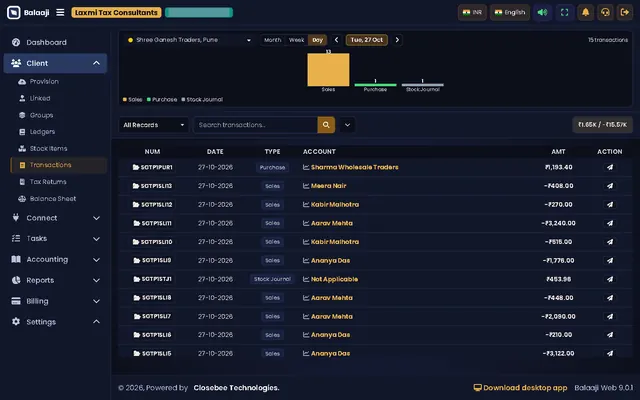Open the INR currency selector
Image resolution: width=640 pixels, height=400 pixels.
pyautogui.click(x=472, y=12)
